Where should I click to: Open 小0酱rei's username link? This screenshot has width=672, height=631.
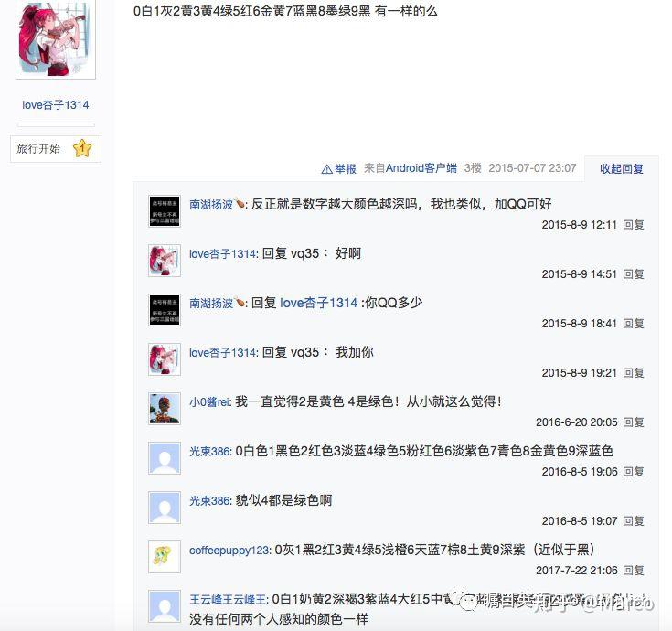tap(210, 402)
